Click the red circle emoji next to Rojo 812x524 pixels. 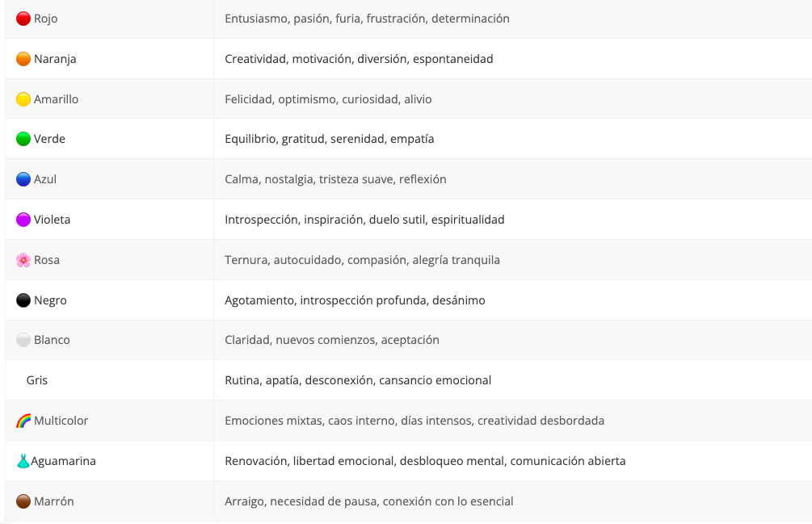tap(23, 19)
